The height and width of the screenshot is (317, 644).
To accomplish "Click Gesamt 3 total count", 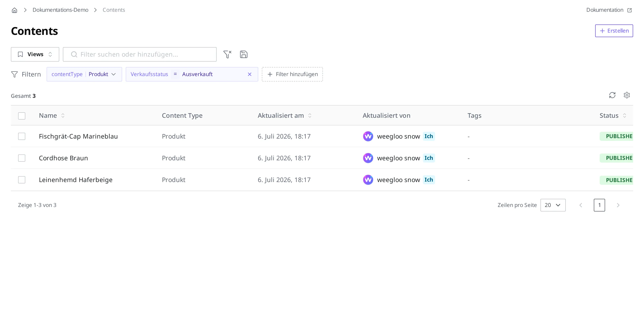I will click(23, 96).
